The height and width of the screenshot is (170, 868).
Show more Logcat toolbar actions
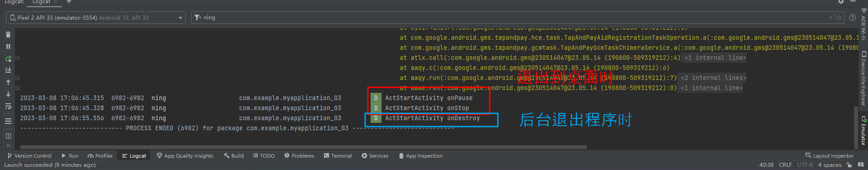[8, 146]
